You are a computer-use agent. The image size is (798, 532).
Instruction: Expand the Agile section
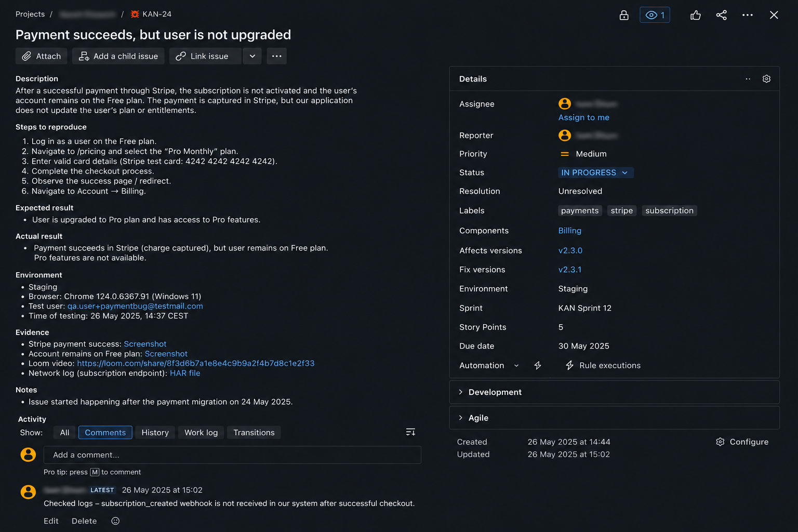(614, 418)
